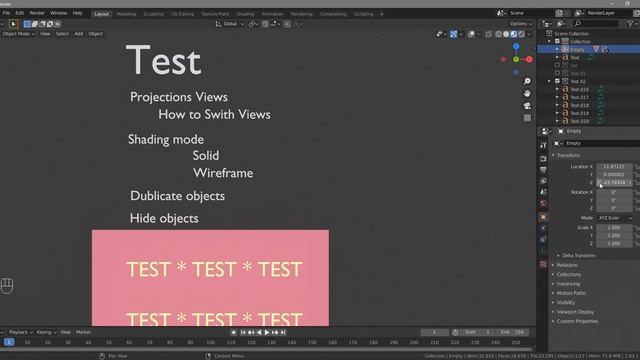Click the red X axis on navigation gizmo

pyautogui.click(x=529, y=59)
